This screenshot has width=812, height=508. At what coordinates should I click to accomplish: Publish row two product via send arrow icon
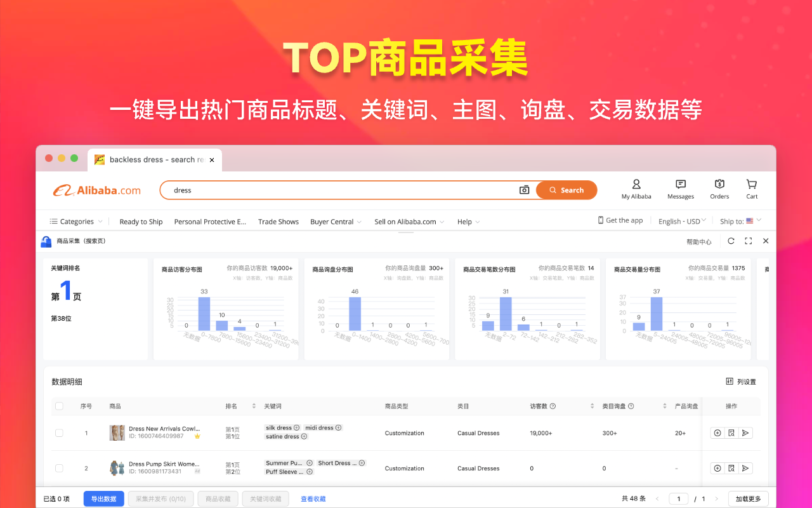(745, 468)
